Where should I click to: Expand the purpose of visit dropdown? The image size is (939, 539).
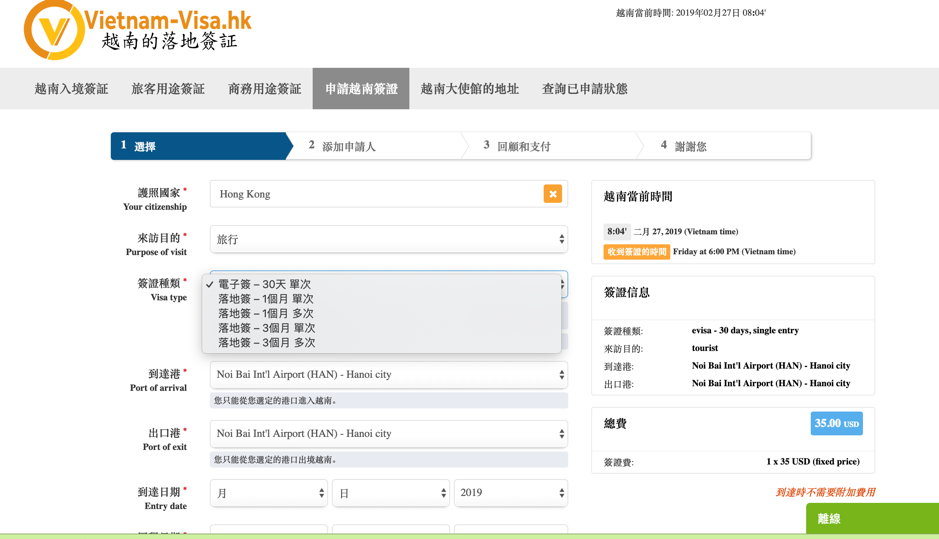(x=388, y=239)
